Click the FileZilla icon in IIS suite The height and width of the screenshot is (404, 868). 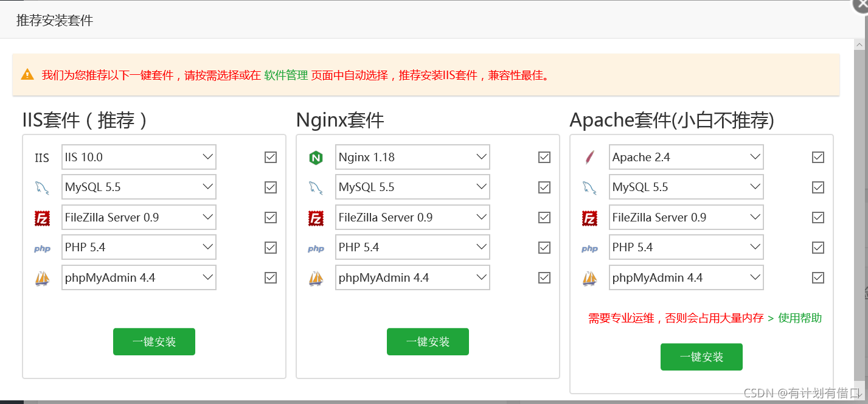pos(42,218)
